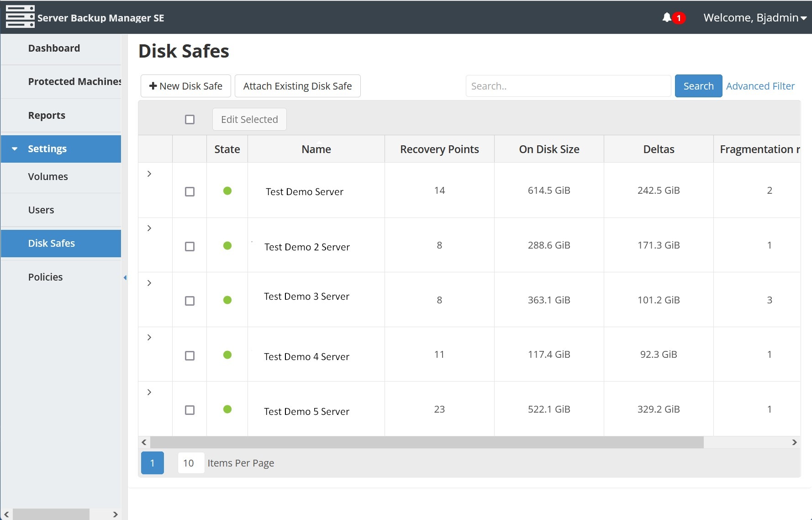
Task: Select the checkbox for Test Demo 2 Server
Action: (190, 246)
